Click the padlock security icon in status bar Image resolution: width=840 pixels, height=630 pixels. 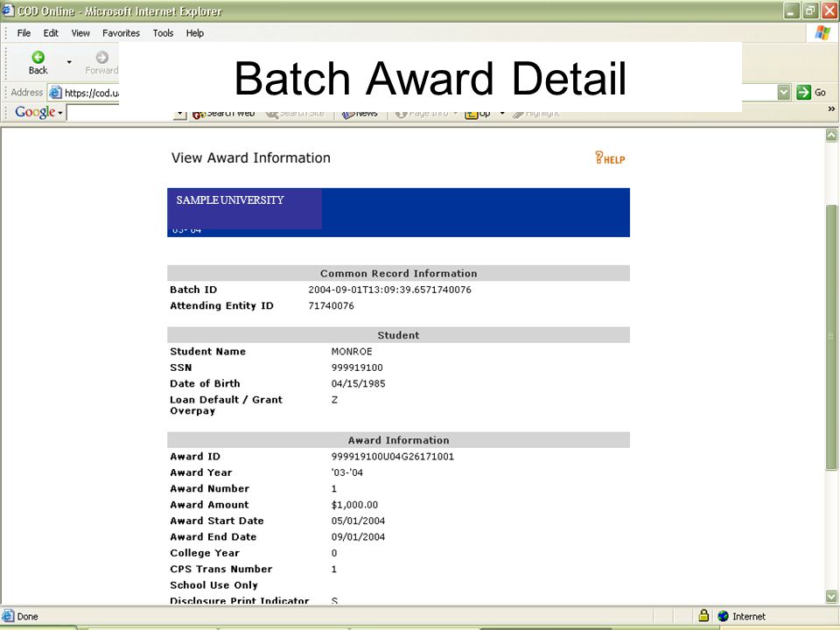(x=703, y=615)
